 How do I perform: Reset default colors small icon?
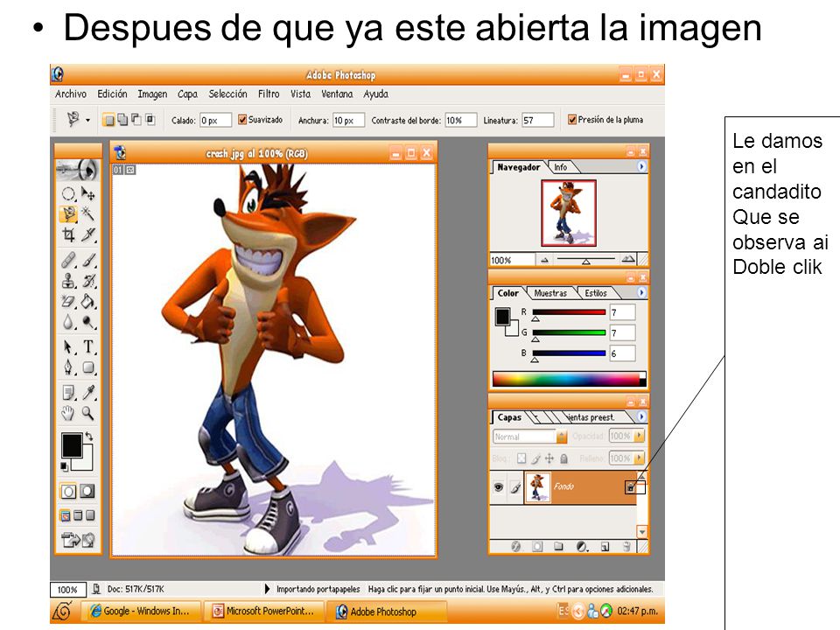click(65, 466)
